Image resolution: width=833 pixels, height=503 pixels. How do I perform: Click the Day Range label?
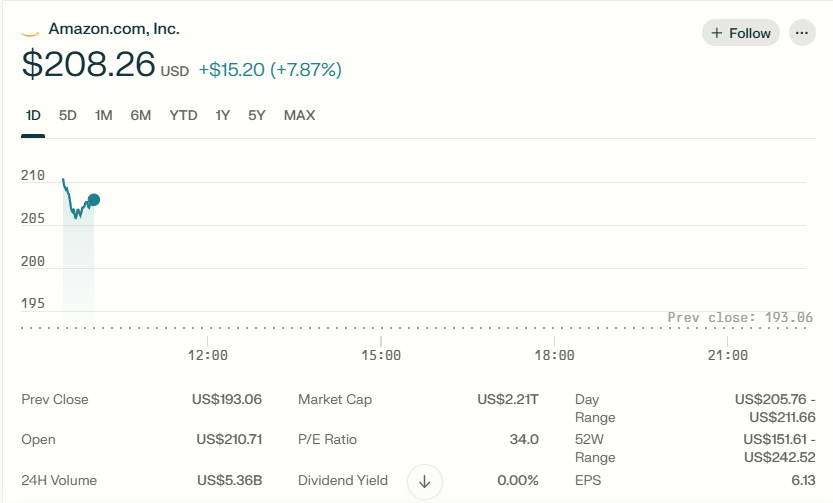[x=595, y=408]
